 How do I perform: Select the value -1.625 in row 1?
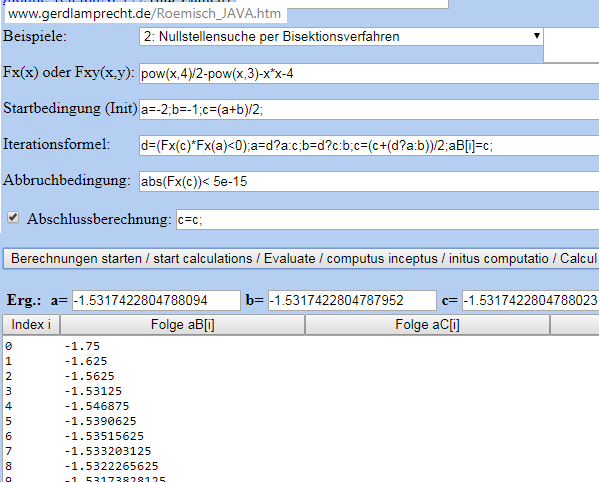(x=86, y=361)
